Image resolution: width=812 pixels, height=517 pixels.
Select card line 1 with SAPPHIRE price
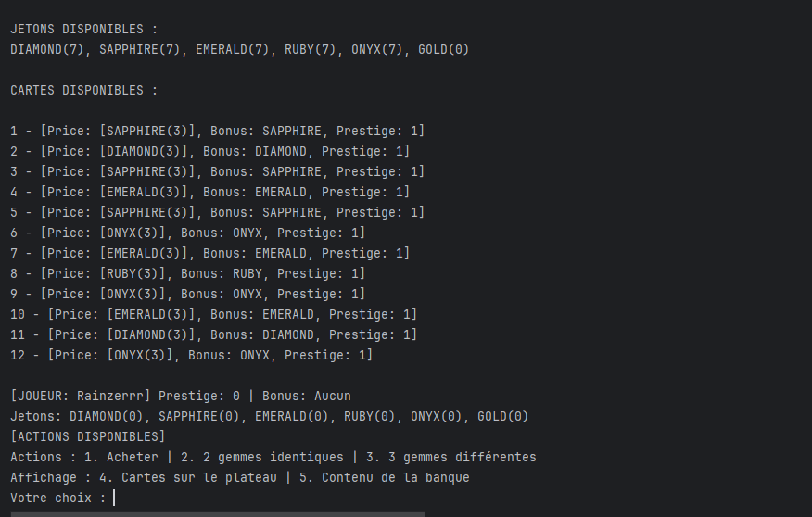point(218,131)
